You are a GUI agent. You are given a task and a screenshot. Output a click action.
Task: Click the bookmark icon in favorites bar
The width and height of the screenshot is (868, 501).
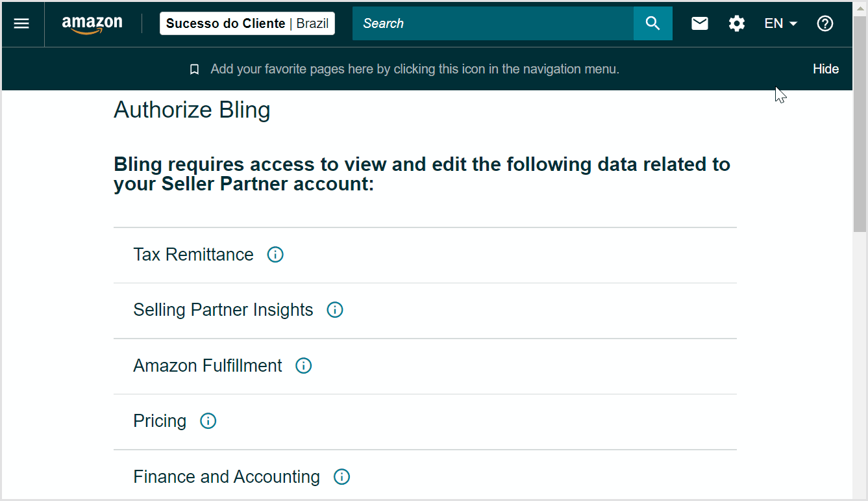tap(194, 70)
